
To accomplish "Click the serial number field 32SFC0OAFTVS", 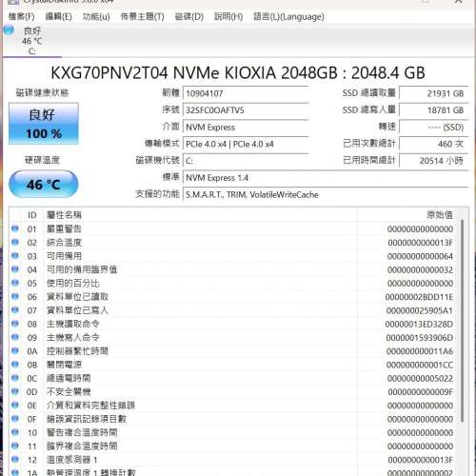I will click(x=246, y=110).
